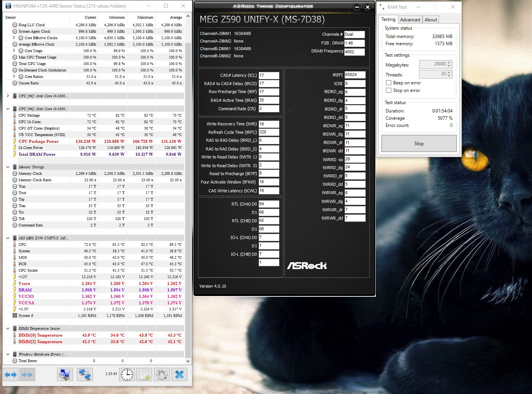Expand the first collapsed CPU [#0] Intel Core group
Image resolution: width=532 pixels, height=394 pixels.
(8, 96)
